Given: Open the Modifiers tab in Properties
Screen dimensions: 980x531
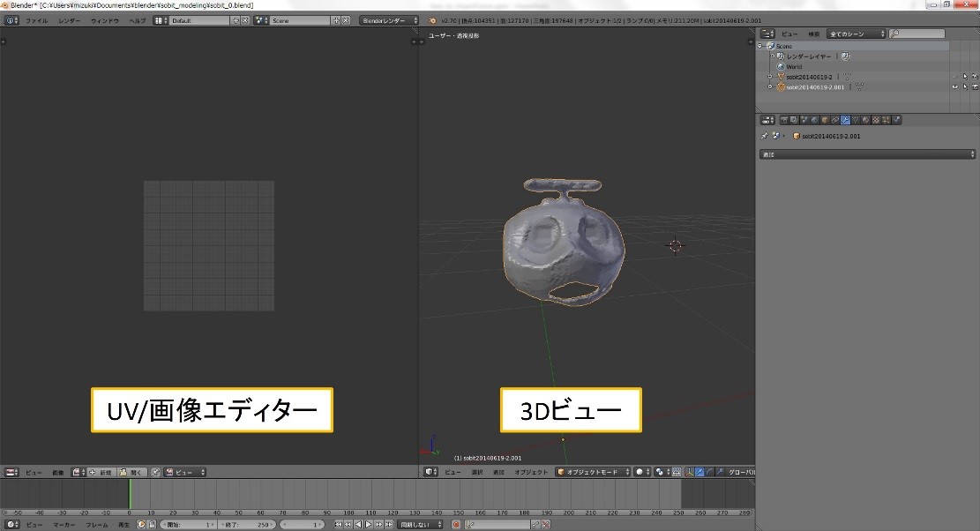Looking at the screenshot, I should click(x=845, y=120).
